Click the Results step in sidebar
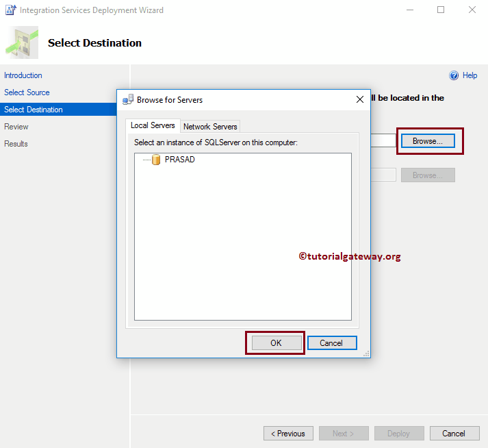 [x=16, y=144]
